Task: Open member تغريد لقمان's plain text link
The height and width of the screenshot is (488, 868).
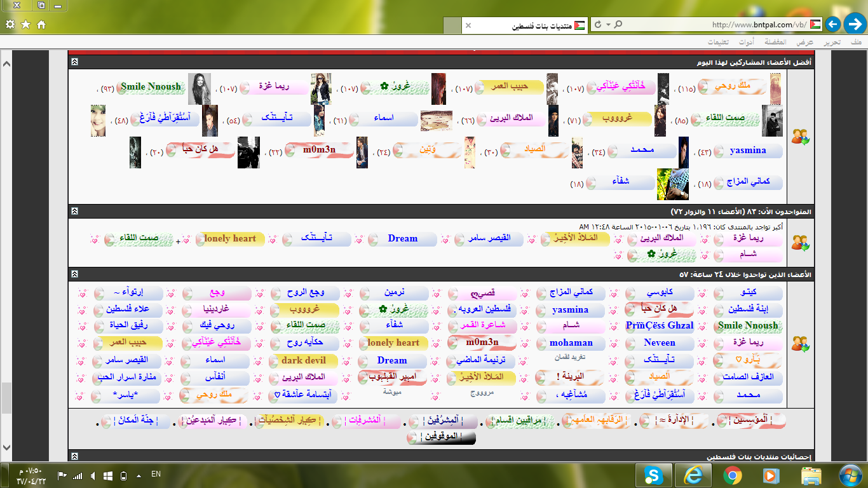Action: tap(571, 358)
